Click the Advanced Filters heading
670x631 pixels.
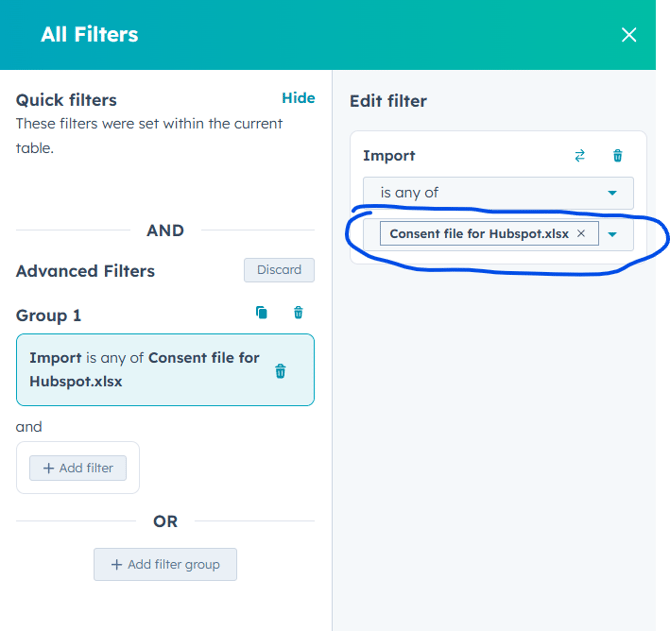pyautogui.click(x=85, y=271)
